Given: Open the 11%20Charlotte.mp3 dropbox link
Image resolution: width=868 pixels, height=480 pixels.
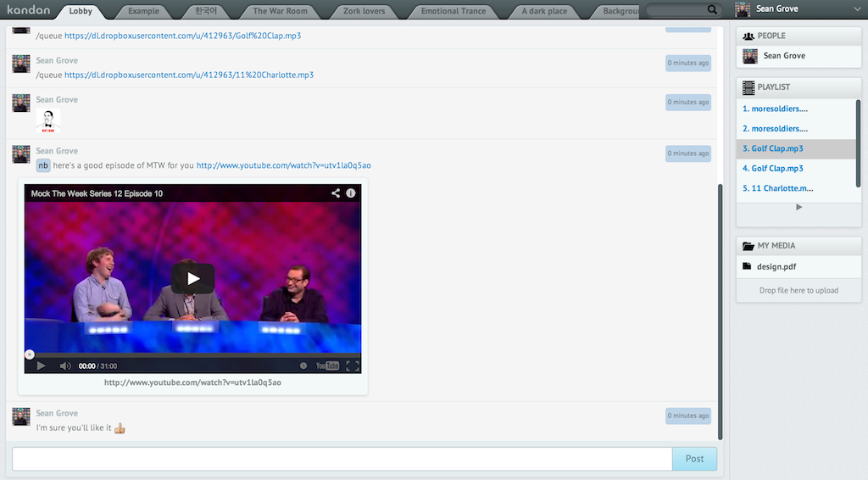Looking at the screenshot, I should pyautogui.click(x=189, y=75).
